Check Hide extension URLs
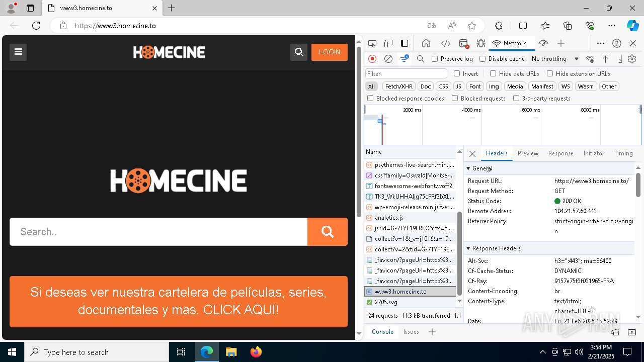This screenshot has height=362, width=644. pyautogui.click(x=550, y=73)
